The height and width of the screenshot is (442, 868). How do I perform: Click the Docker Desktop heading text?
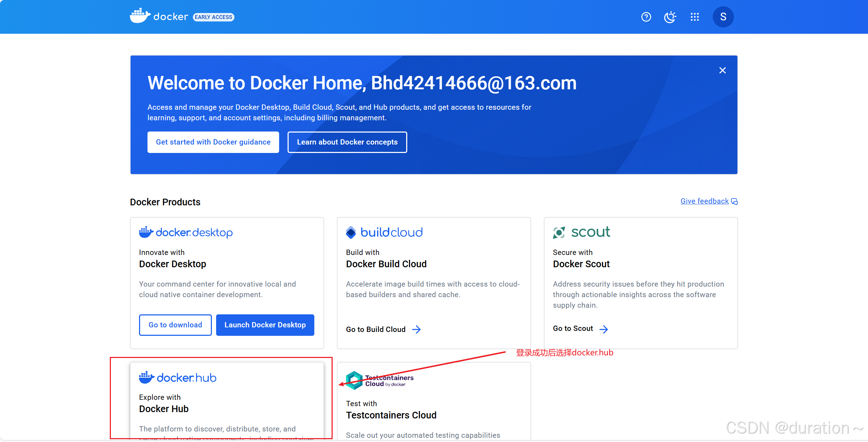point(172,264)
